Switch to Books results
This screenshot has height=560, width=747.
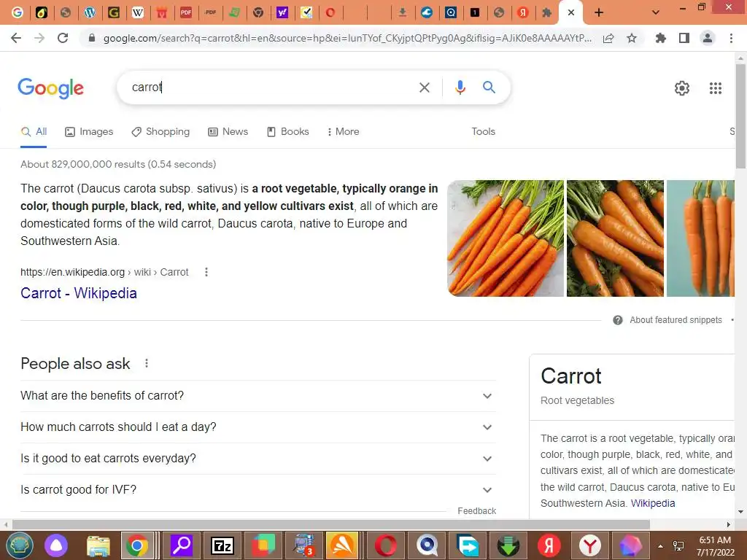coord(287,132)
